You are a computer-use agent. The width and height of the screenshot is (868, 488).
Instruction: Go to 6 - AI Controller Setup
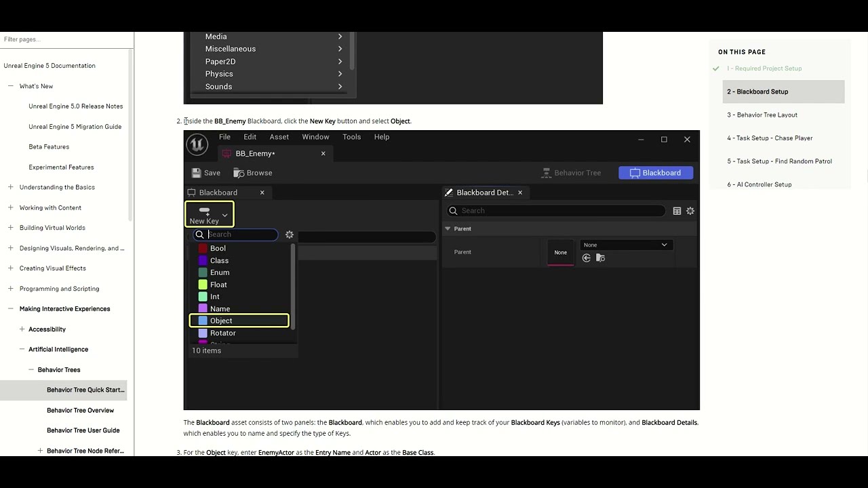[x=759, y=184]
